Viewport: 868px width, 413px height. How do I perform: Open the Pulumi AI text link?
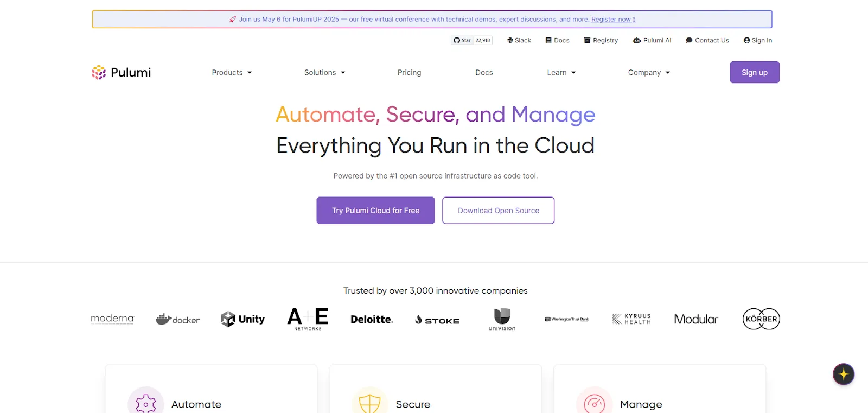point(657,40)
